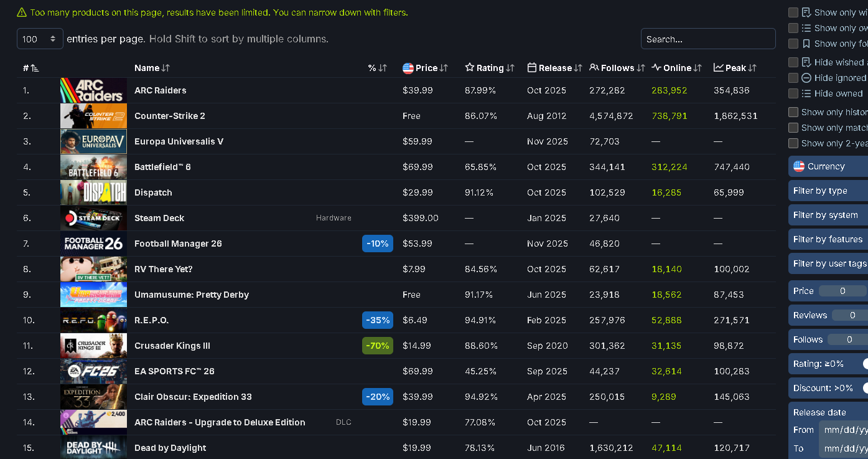
Task: Open the ARC Raiders name link
Action: (x=161, y=90)
